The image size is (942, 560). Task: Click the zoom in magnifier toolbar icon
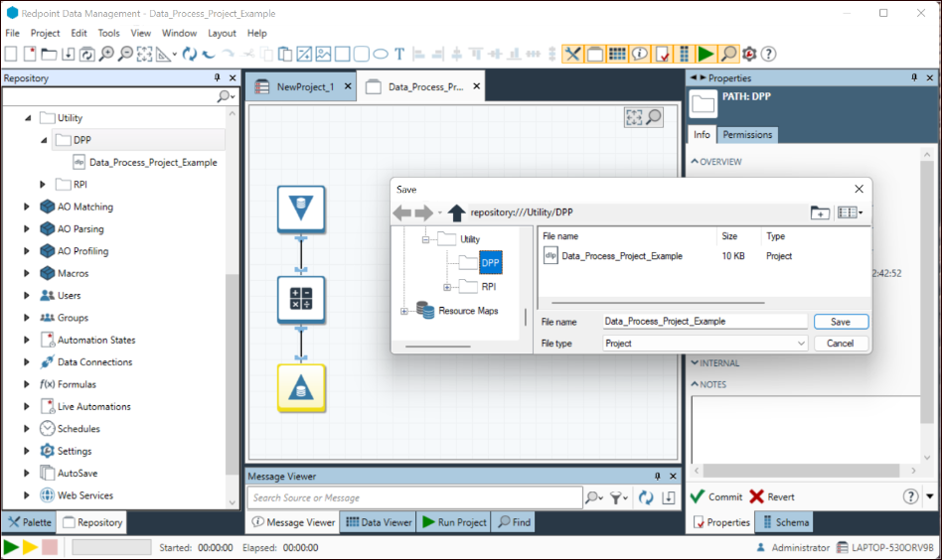point(106,54)
